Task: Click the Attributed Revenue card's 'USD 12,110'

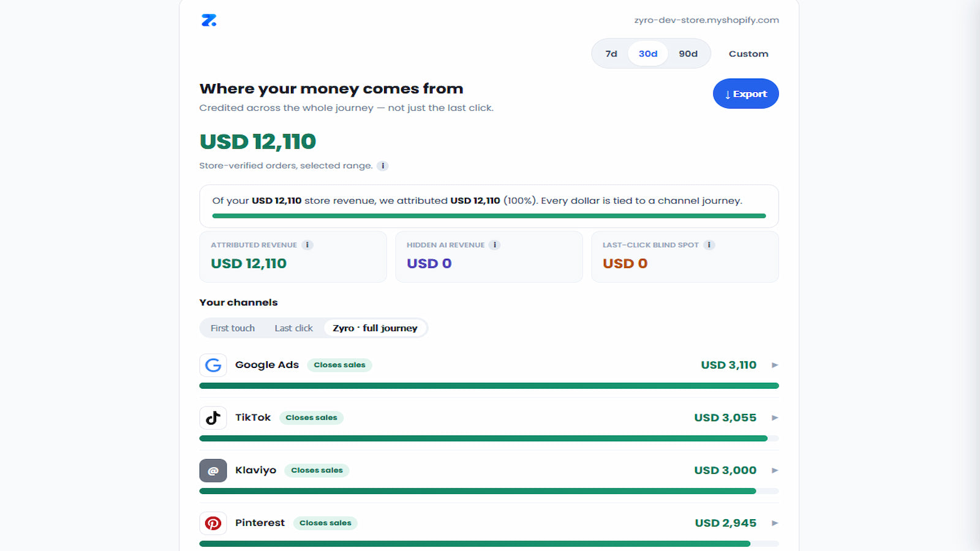Action: pos(249,263)
